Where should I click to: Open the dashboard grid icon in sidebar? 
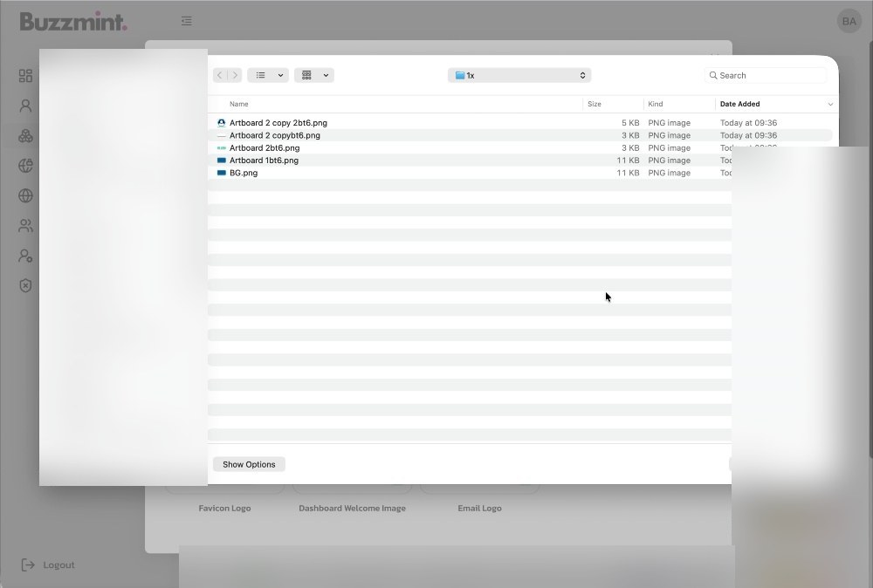(x=25, y=76)
